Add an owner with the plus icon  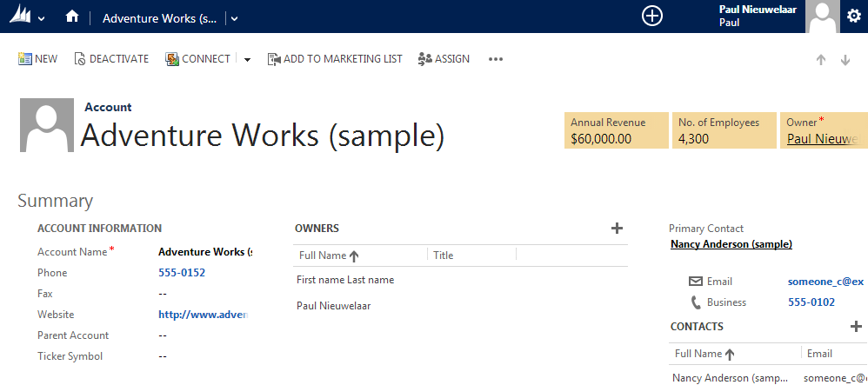pos(618,229)
